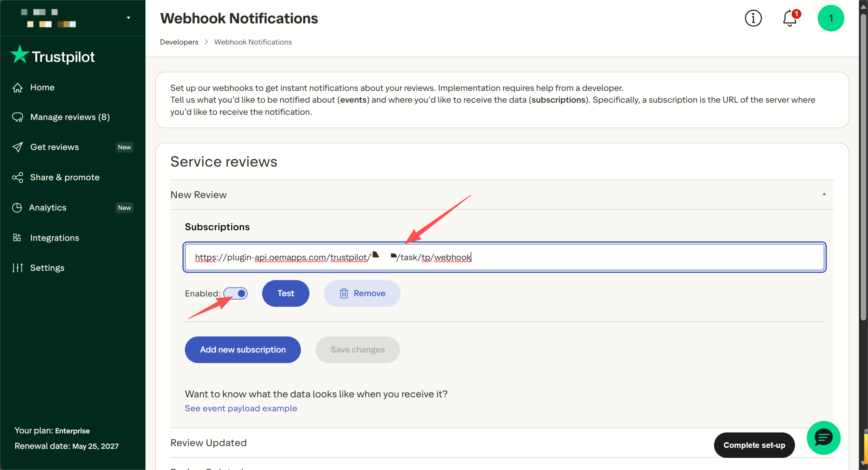The image size is (868, 470).
Task: Open the green chat bubble
Action: 823,438
